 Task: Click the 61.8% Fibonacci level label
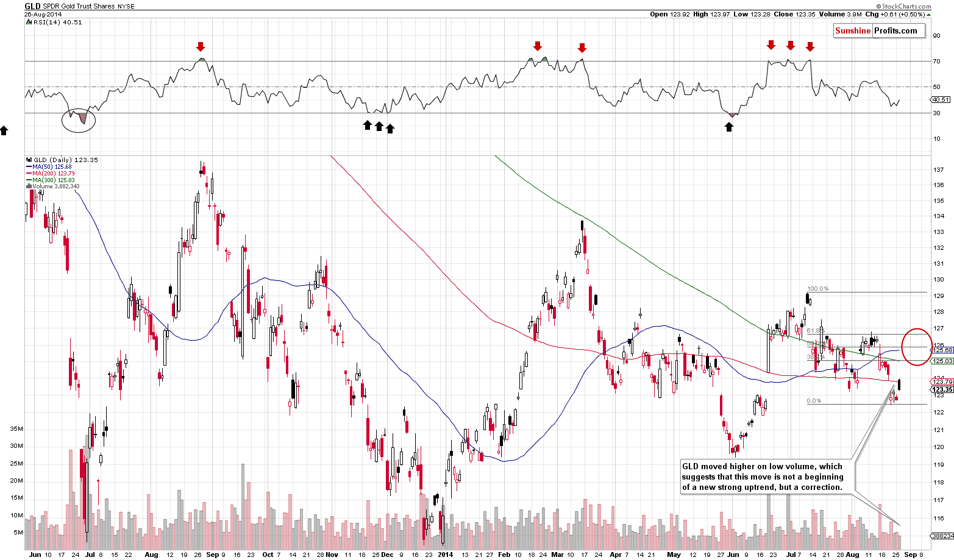click(x=816, y=331)
